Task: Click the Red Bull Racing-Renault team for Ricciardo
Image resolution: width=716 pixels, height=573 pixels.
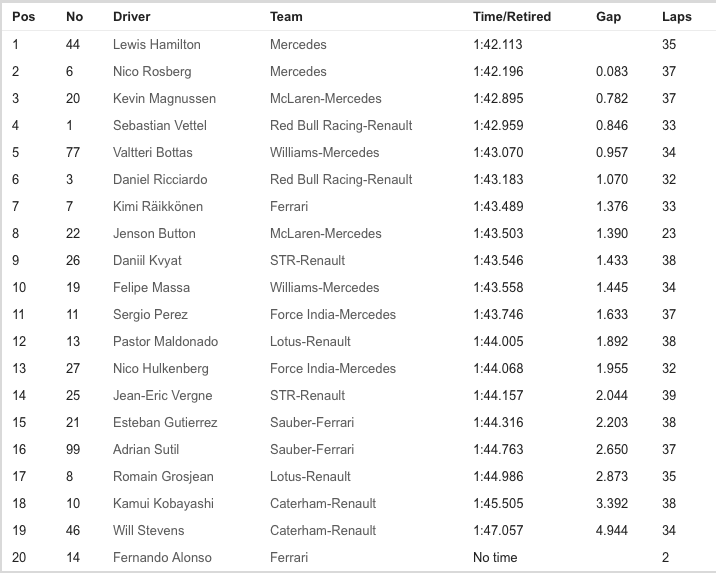Action: [341, 179]
